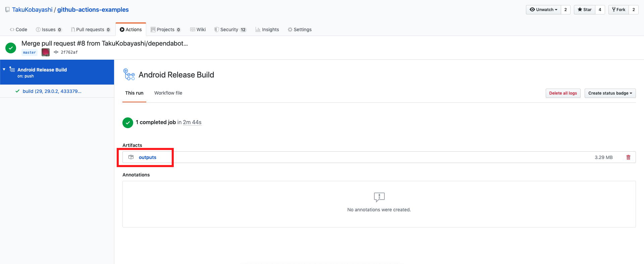Download the outputs artifact

(148, 157)
